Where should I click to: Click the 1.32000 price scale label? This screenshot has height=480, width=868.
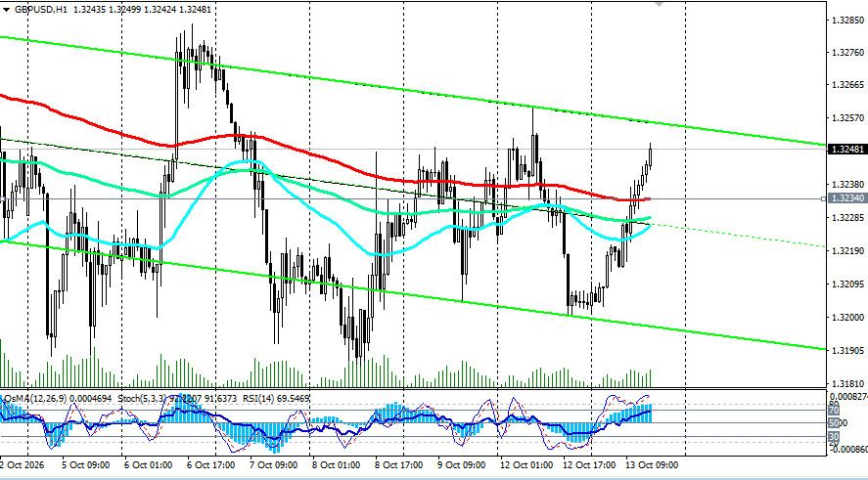coord(847,318)
